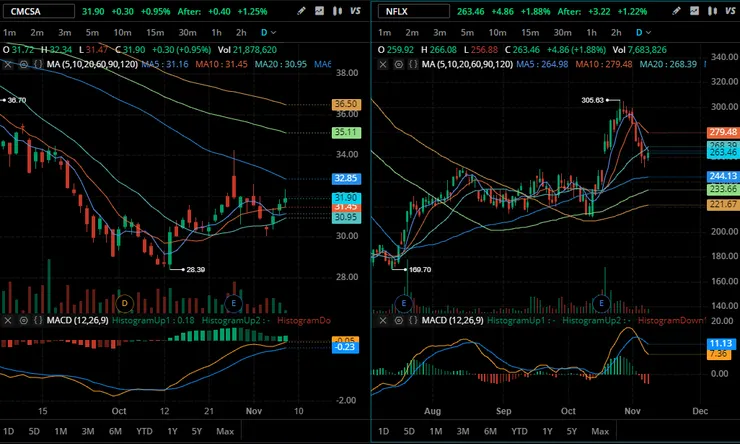Set NFLX chart range to 5Y
The image size is (740, 444).
click(x=572, y=431)
